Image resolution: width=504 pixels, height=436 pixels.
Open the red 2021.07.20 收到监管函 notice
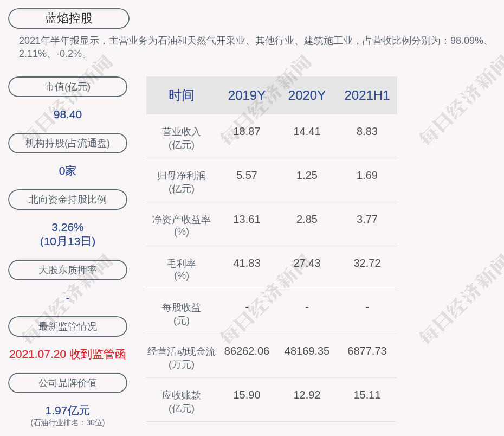(68, 354)
